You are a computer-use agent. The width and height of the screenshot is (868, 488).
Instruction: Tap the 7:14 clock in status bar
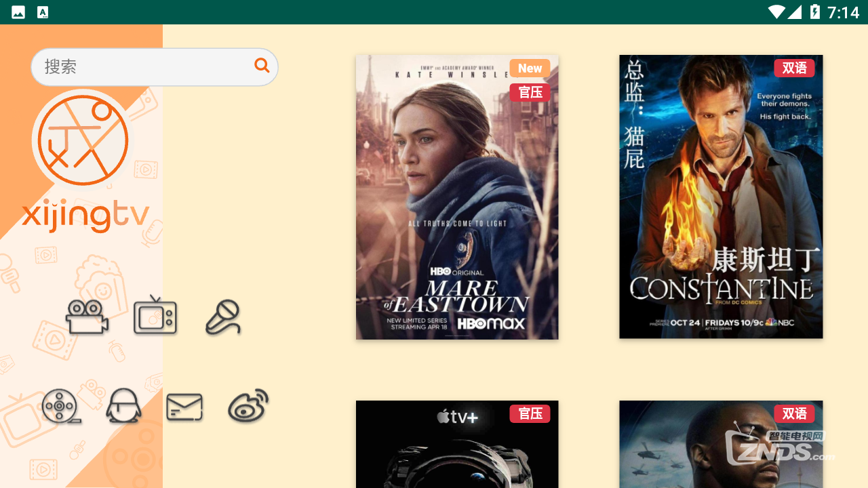pos(843,12)
